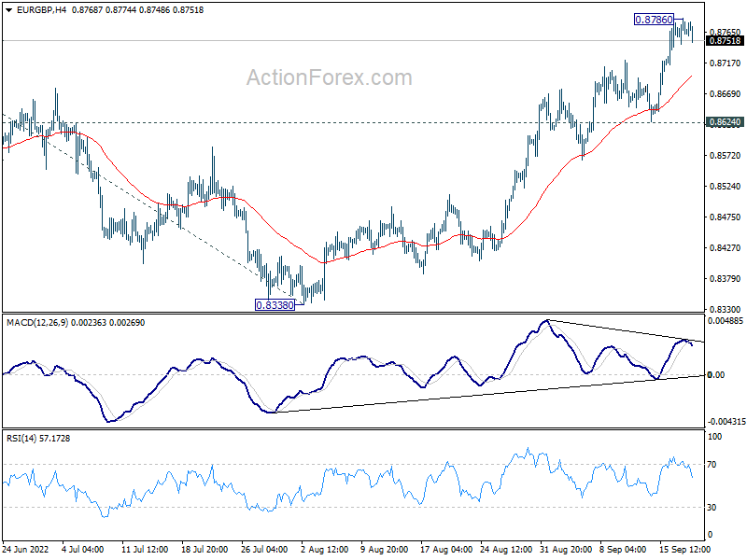Click the 0.87860 high price label
This screenshot has width=747, height=560.
(654, 20)
